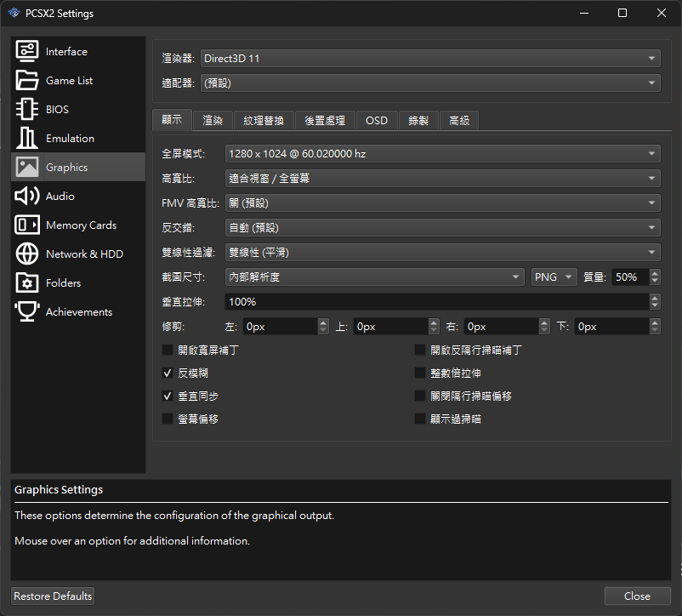This screenshot has width=682, height=616.
Task: Select the Emulation settings icon
Action: click(27, 139)
